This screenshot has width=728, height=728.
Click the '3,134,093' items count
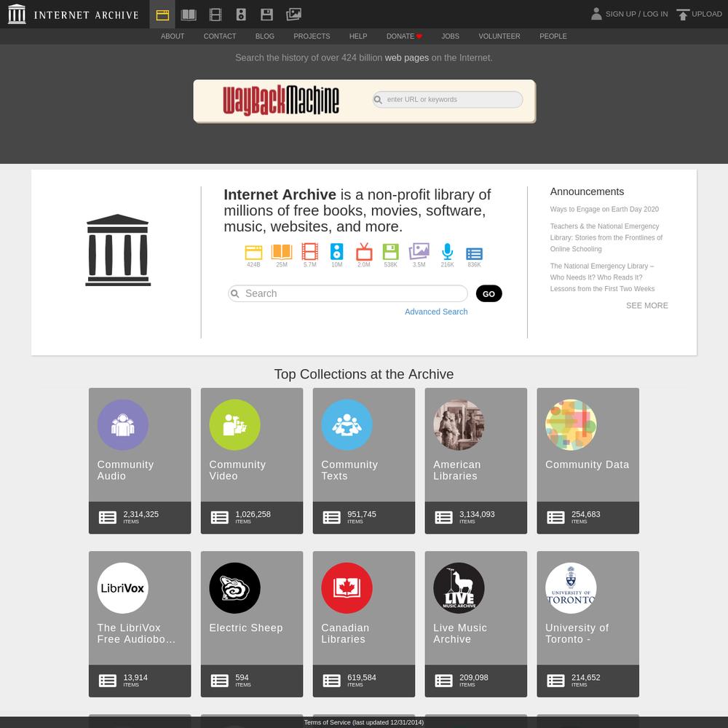477,515
